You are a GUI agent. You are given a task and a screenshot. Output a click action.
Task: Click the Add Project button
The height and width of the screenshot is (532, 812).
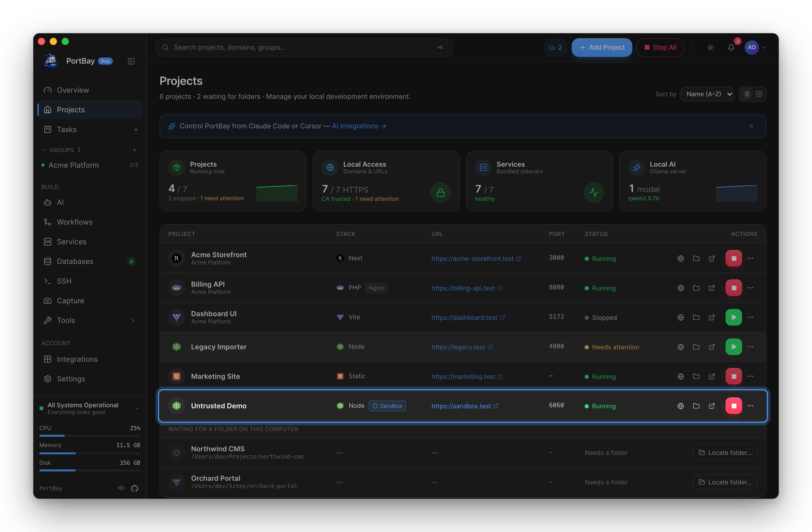pyautogui.click(x=601, y=47)
